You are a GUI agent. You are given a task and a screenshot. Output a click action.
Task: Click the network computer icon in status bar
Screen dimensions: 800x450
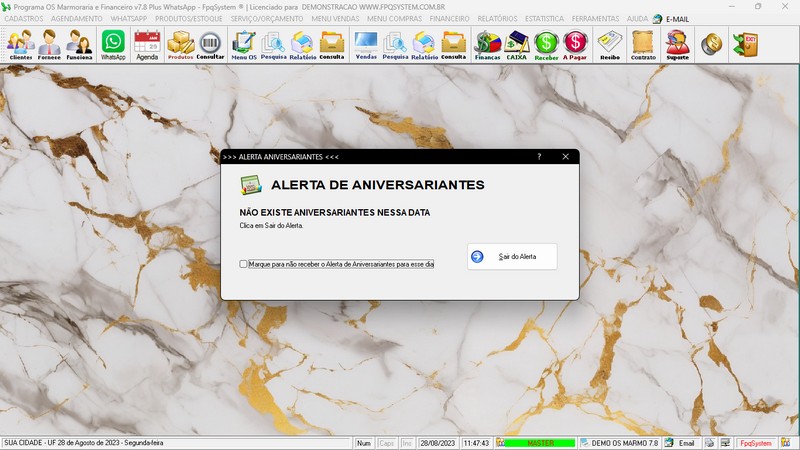pyautogui.click(x=725, y=443)
